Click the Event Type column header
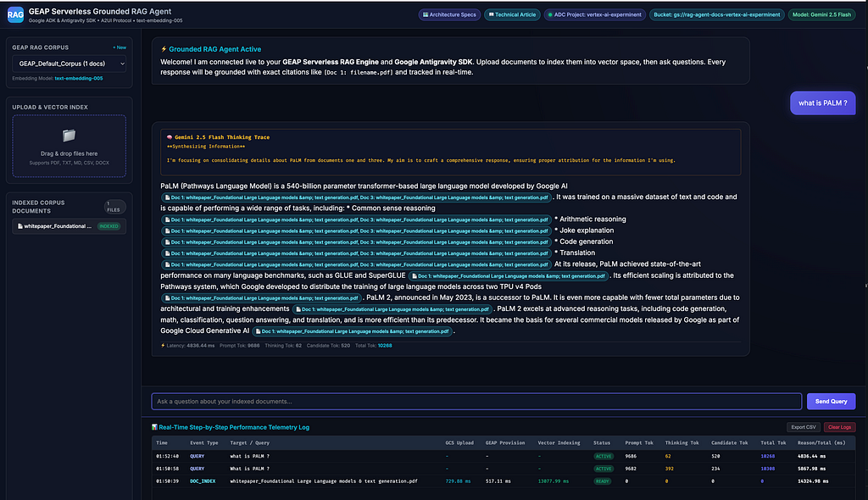868x500 pixels. tap(203, 443)
